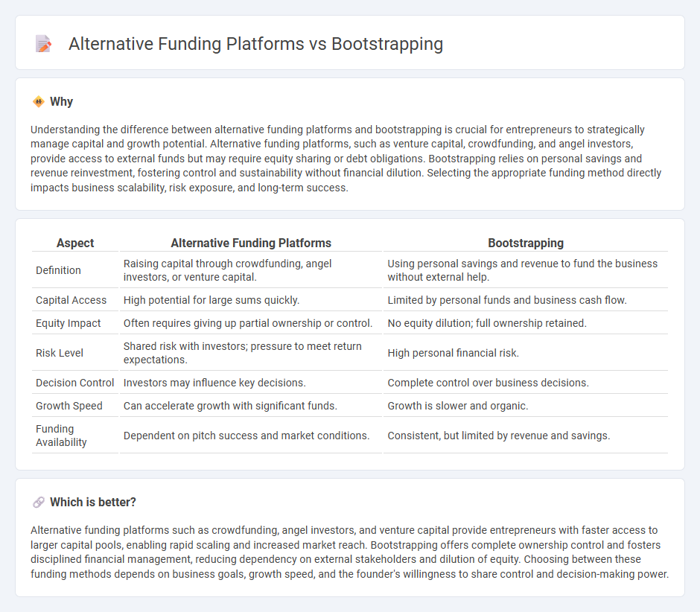Screen dimensions: 700x612
Task: Select the page title Alternative Funding Platforms vs Bootstrapping
Action: pos(255,44)
